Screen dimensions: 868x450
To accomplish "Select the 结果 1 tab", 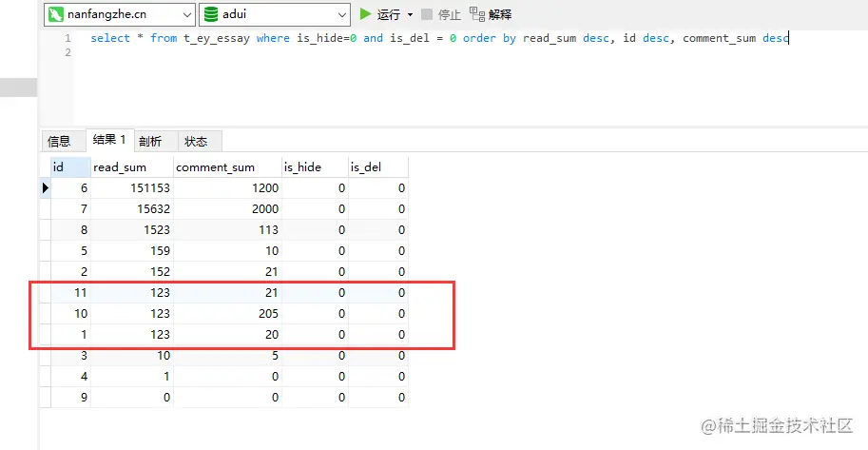I will click(109, 140).
